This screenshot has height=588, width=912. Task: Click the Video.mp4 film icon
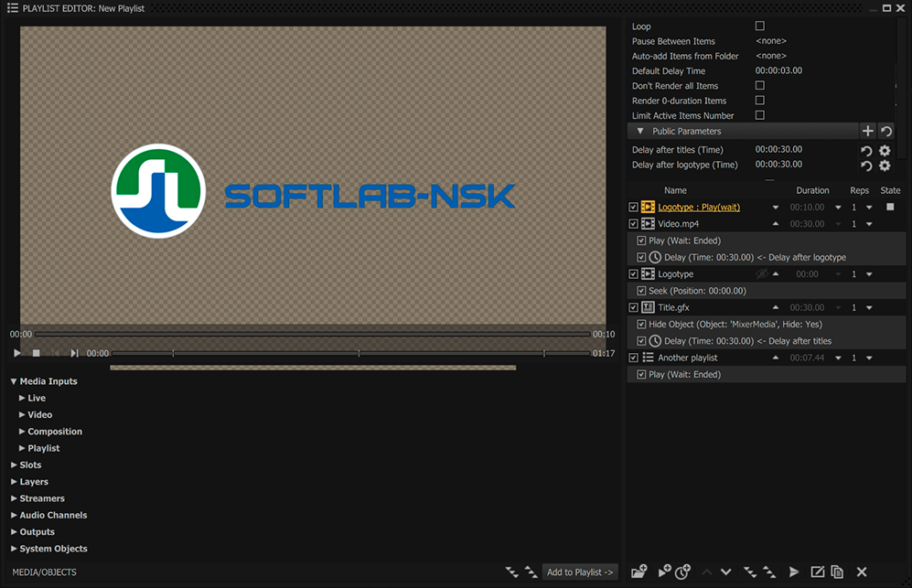(x=648, y=223)
